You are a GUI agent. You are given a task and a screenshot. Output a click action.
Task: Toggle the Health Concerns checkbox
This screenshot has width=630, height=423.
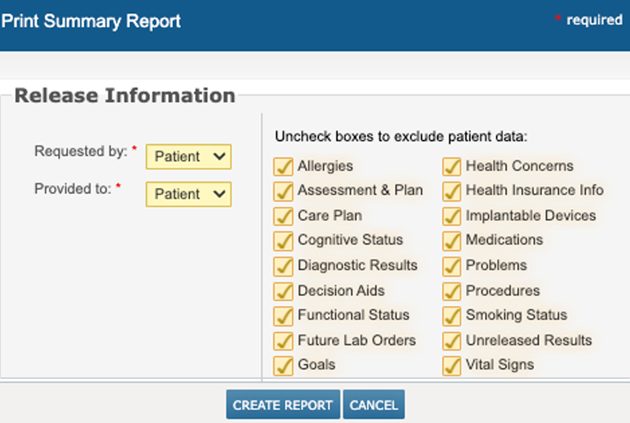pyautogui.click(x=450, y=166)
